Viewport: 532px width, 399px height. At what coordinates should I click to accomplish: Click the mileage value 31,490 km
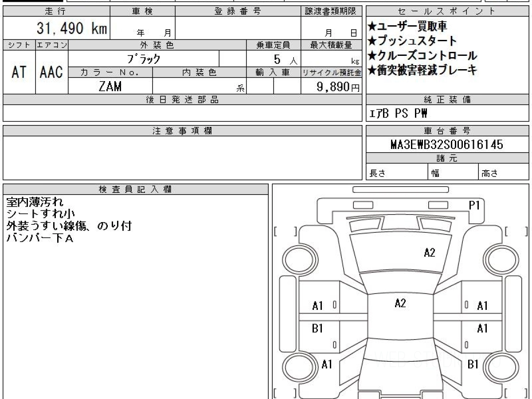coord(72,29)
